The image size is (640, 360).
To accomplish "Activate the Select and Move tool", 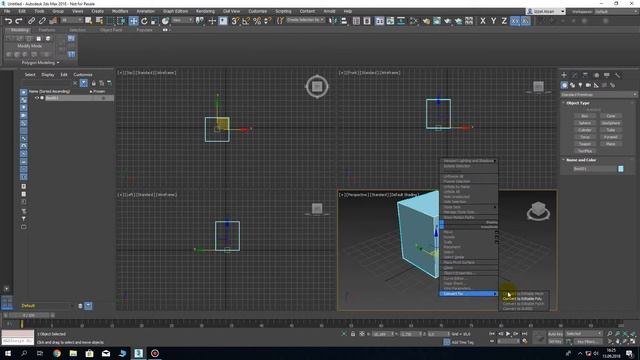I will click(133, 21).
